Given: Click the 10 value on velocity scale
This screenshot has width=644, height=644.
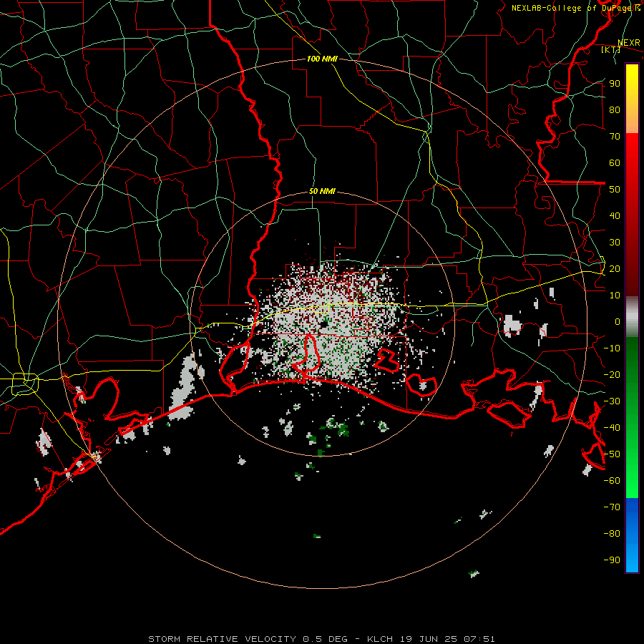Looking at the screenshot, I should coord(615,296).
